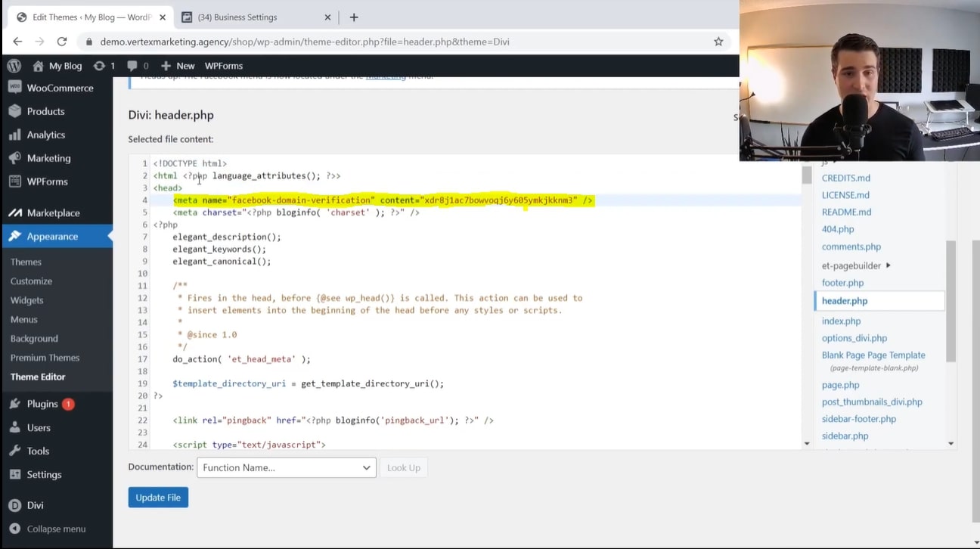Click the WooCommerce sidebar icon
Viewport: 980px width, 549px height.
click(x=14, y=88)
